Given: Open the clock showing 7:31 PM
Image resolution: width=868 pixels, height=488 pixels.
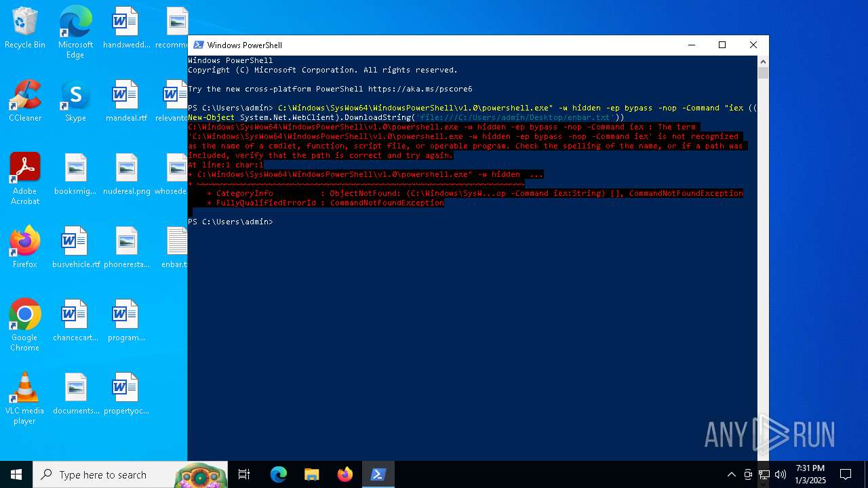Looking at the screenshot, I should pyautogui.click(x=810, y=474).
